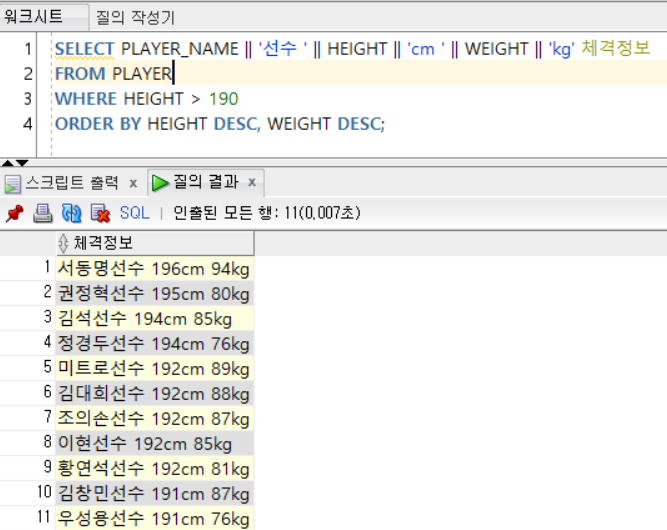Image resolution: width=667 pixels, height=530 pixels.
Task: Select cell 우성용선수 191cm 76kg
Action: click(x=155, y=519)
